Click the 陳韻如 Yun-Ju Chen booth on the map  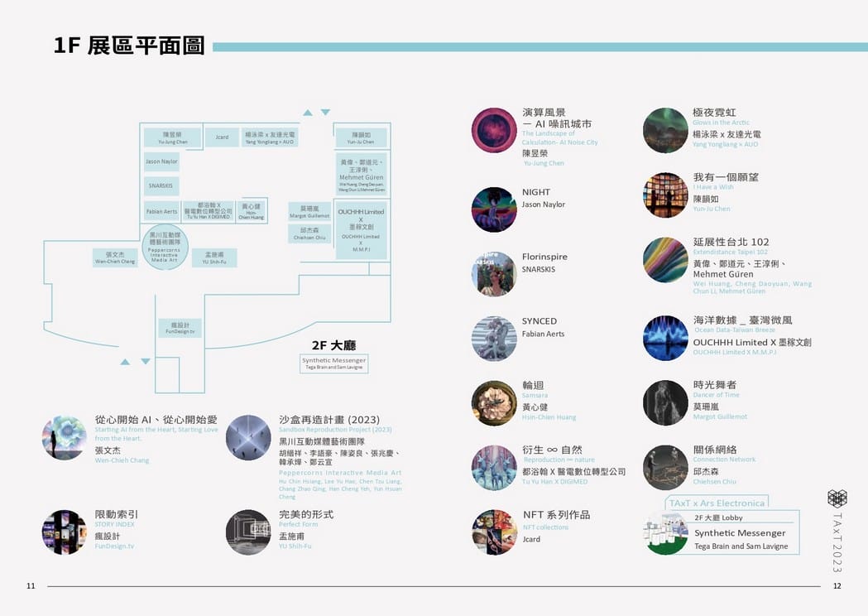pos(361,138)
